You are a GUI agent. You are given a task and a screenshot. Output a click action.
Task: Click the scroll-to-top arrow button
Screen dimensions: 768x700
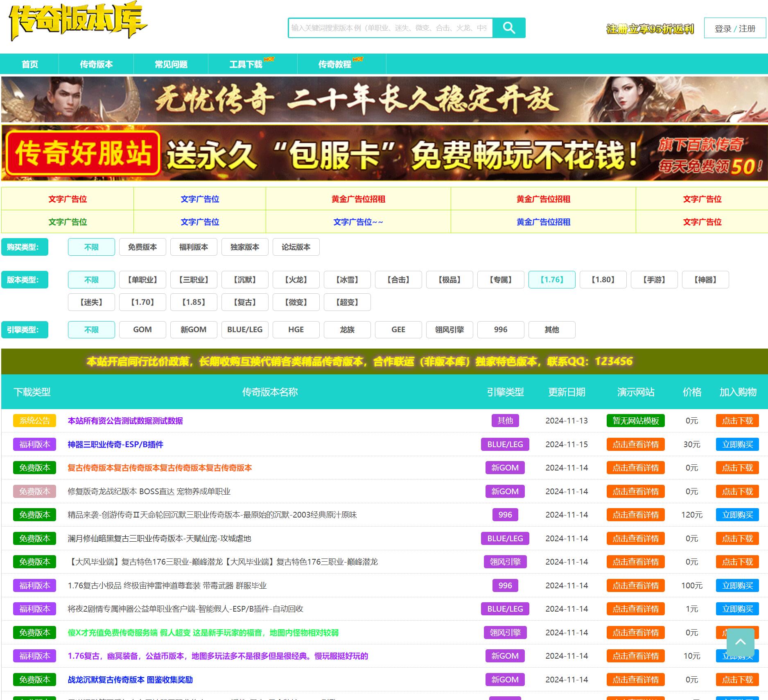click(740, 642)
